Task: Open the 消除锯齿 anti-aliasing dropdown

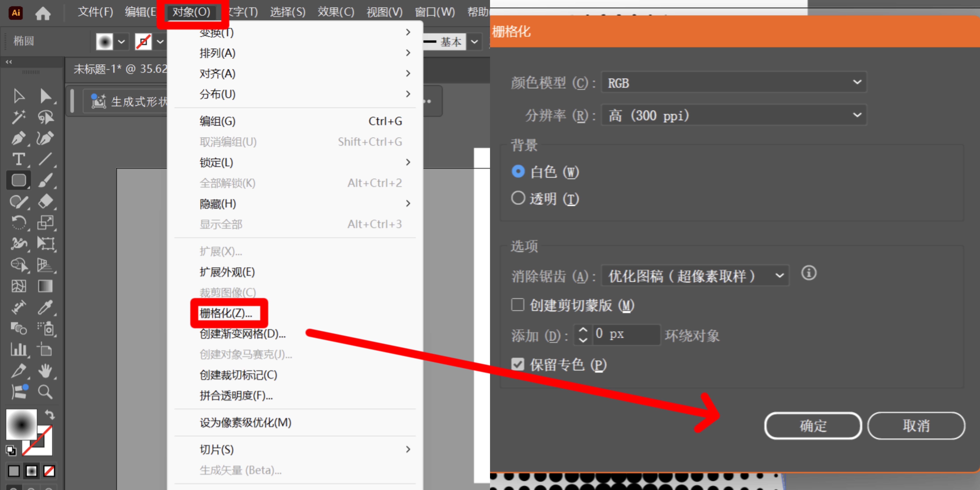Action: click(695, 275)
